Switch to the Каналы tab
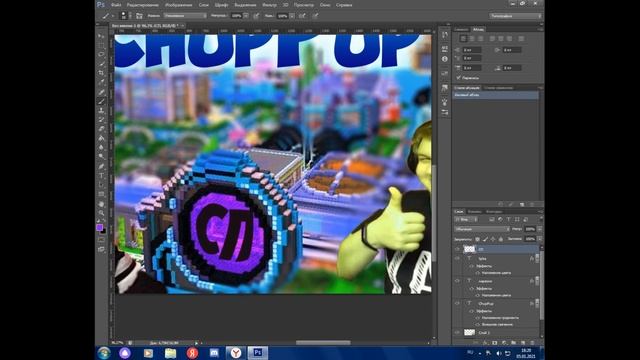The image size is (640, 360). click(474, 211)
